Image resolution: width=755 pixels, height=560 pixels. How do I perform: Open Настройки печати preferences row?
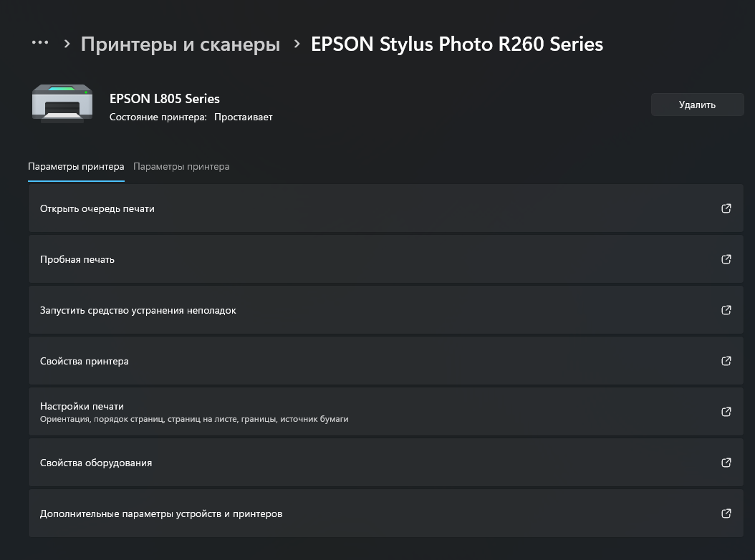point(385,412)
